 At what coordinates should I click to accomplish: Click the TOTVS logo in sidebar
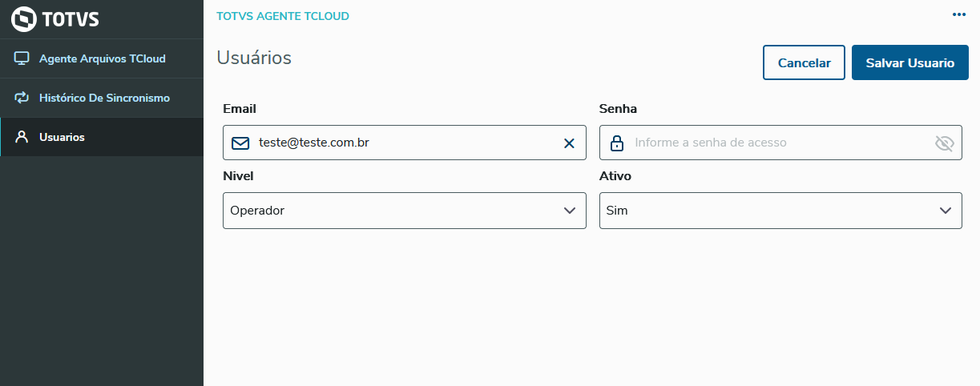tap(55, 19)
